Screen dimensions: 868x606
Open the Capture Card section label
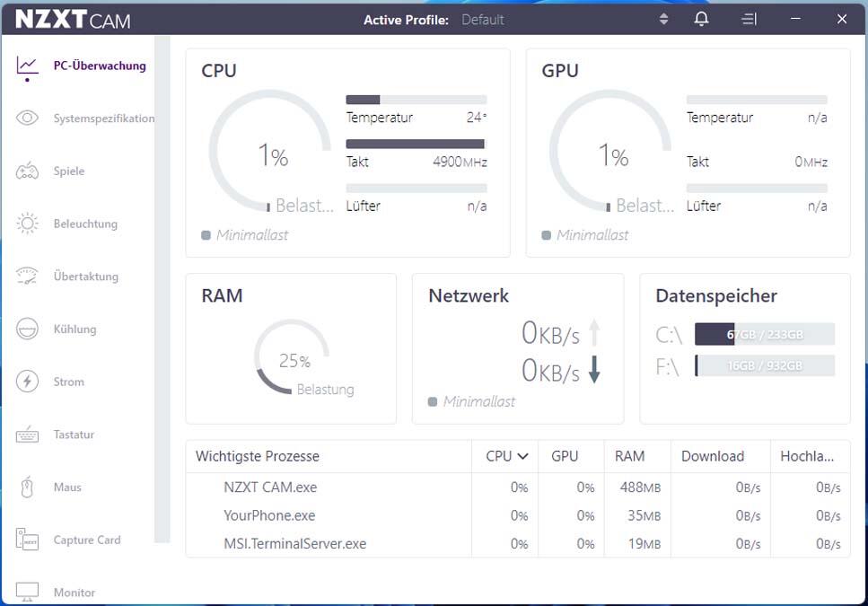click(87, 540)
